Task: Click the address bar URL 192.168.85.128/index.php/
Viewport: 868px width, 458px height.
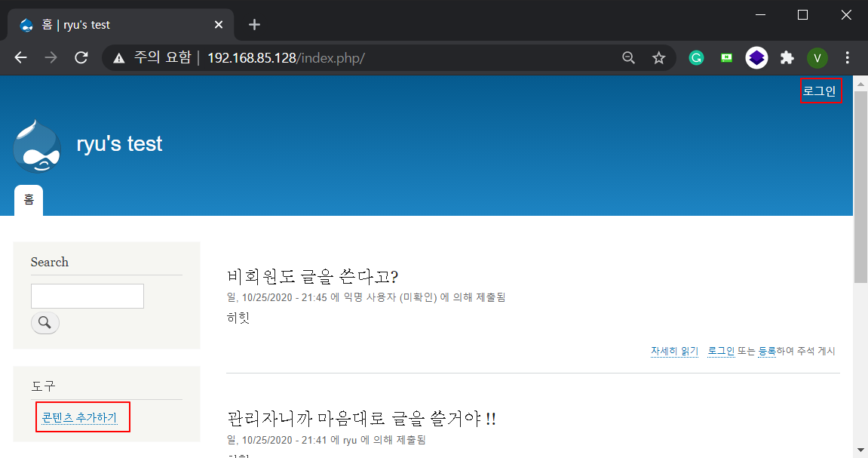Action: tap(286, 57)
